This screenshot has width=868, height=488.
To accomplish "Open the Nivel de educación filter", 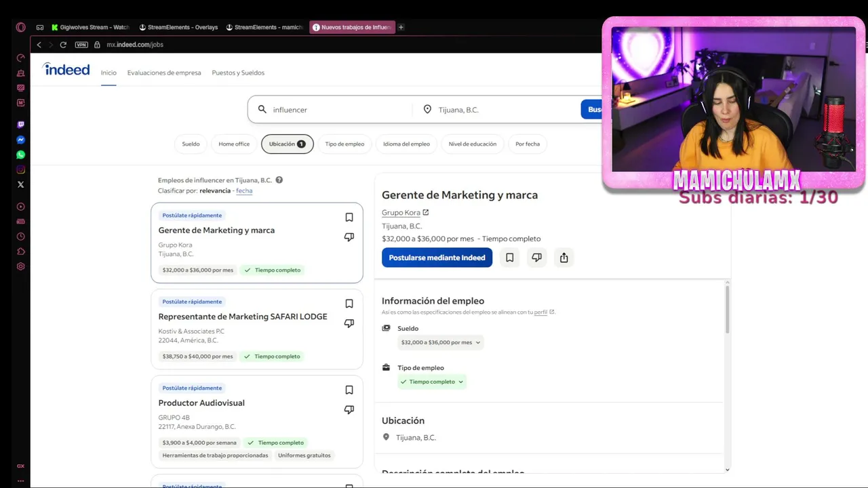I will (x=473, y=144).
